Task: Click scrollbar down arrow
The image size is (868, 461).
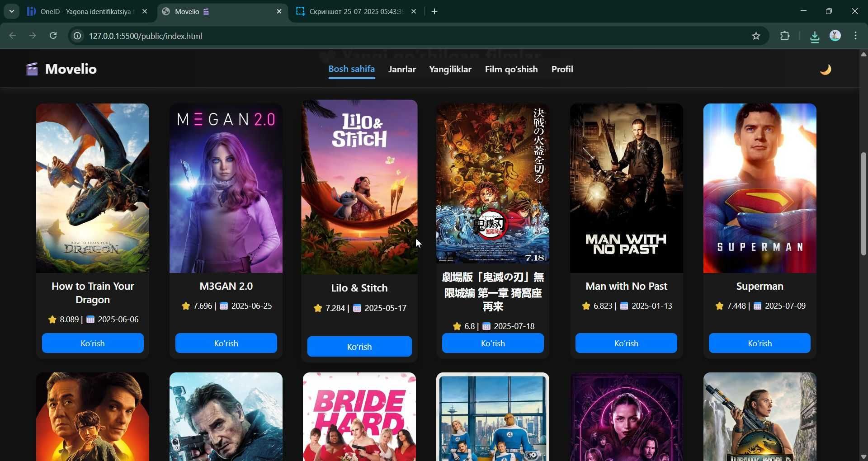Action: [863, 456]
